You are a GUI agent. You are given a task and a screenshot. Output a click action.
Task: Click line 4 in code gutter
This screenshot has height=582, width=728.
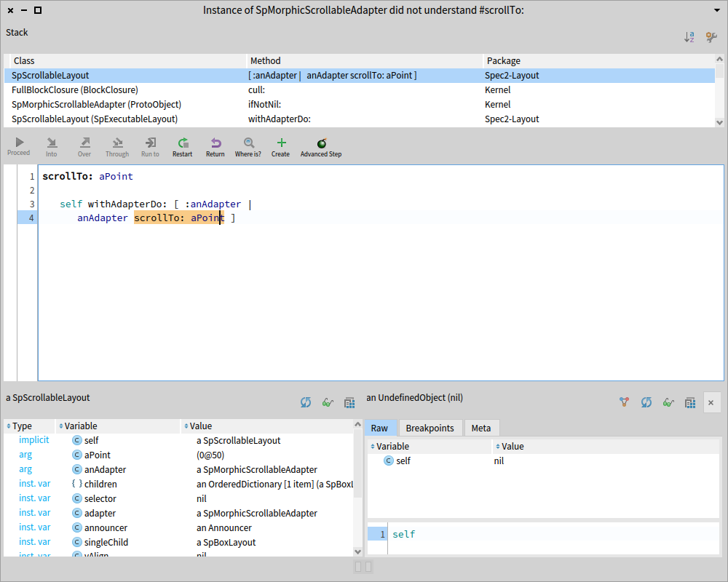point(28,218)
